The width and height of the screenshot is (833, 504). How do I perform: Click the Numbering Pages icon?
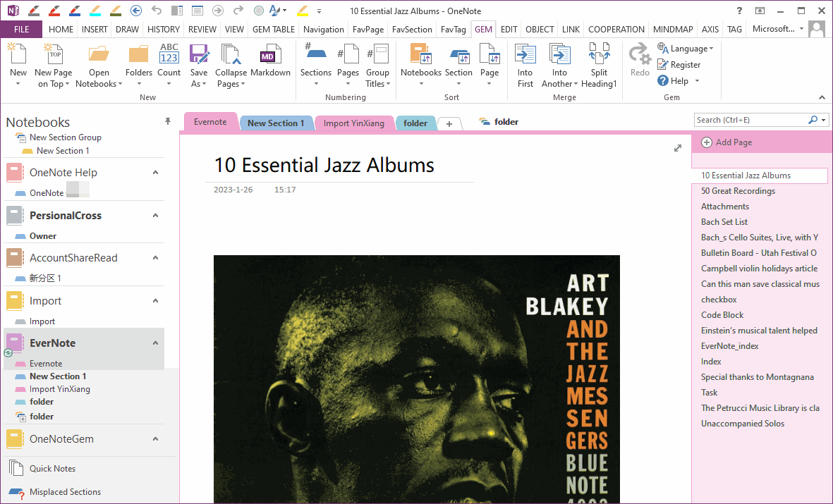pyautogui.click(x=348, y=54)
